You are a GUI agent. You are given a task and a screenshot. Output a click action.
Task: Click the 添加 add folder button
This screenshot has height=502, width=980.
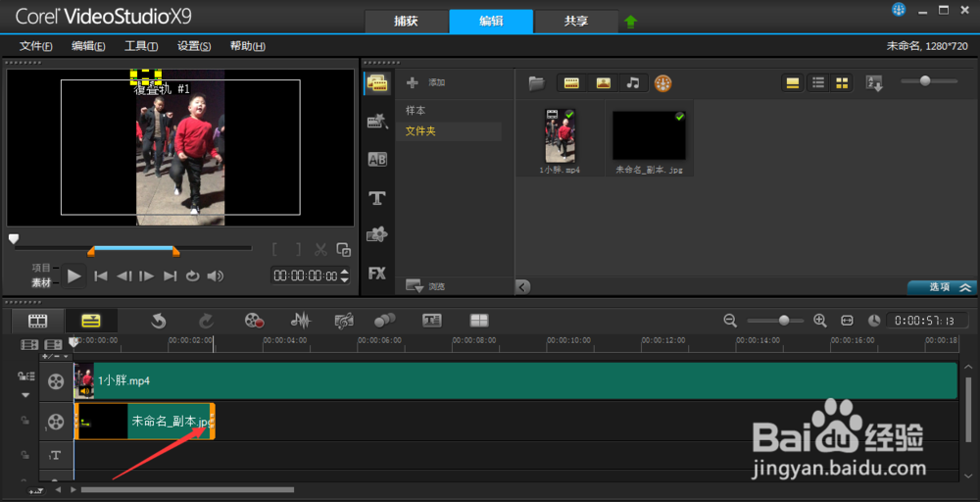click(426, 82)
